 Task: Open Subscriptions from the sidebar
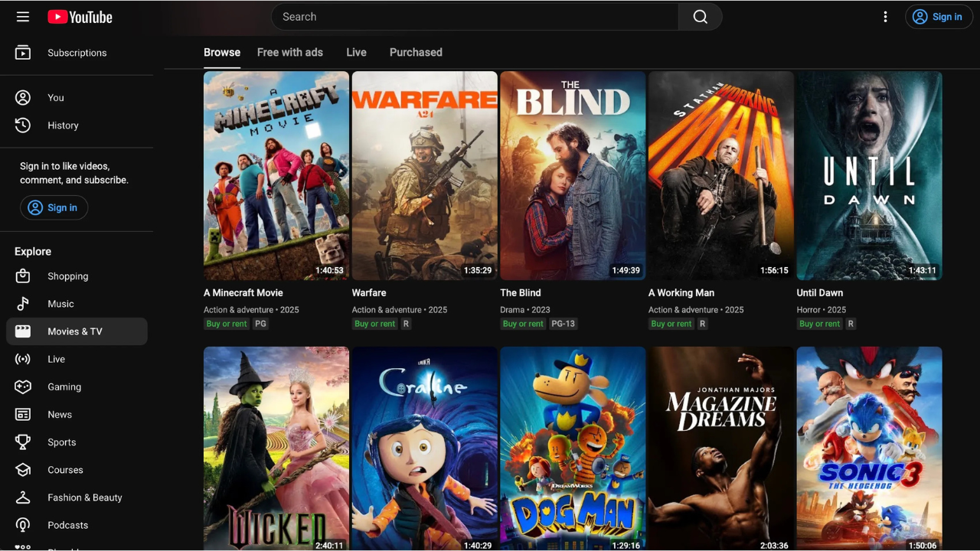pyautogui.click(x=77, y=53)
